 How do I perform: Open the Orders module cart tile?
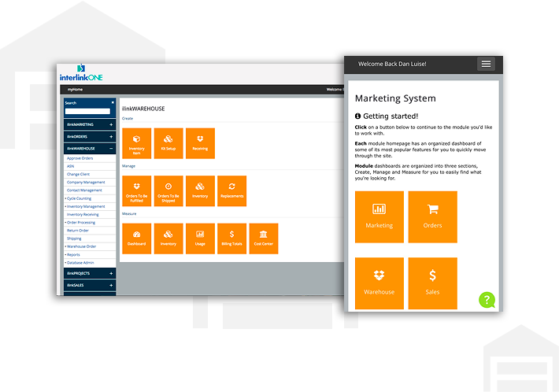pyautogui.click(x=432, y=217)
